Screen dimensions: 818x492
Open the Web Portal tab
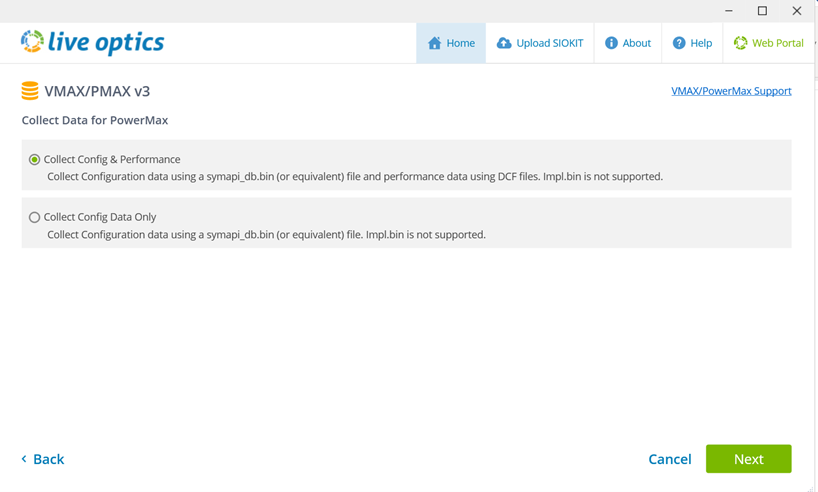click(768, 43)
